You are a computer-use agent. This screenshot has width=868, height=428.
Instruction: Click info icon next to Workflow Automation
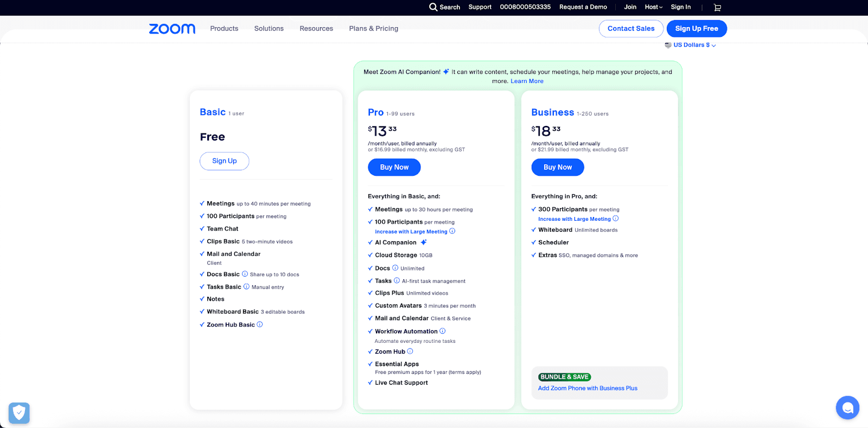[x=443, y=331]
